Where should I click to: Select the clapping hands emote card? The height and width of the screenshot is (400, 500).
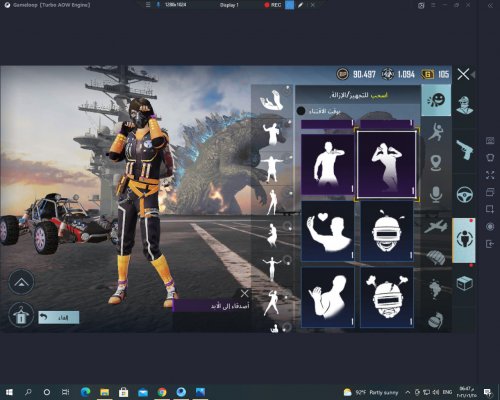pos(328,297)
